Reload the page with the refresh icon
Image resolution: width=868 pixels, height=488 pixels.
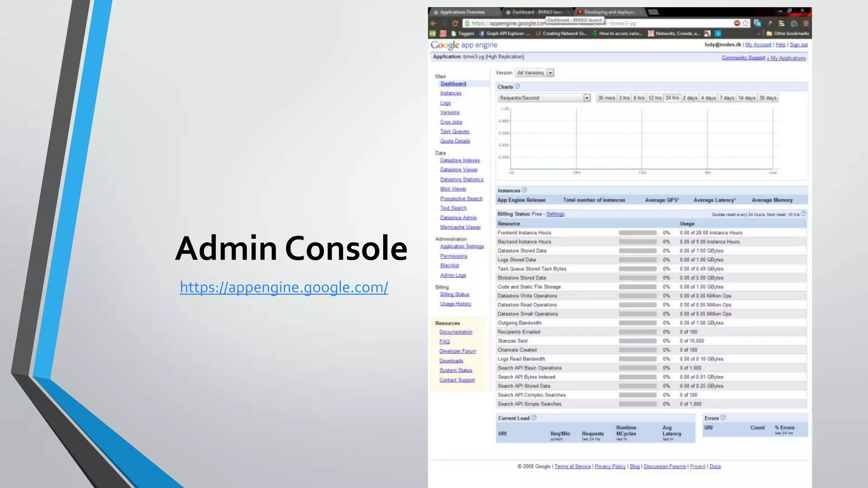point(455,23)
